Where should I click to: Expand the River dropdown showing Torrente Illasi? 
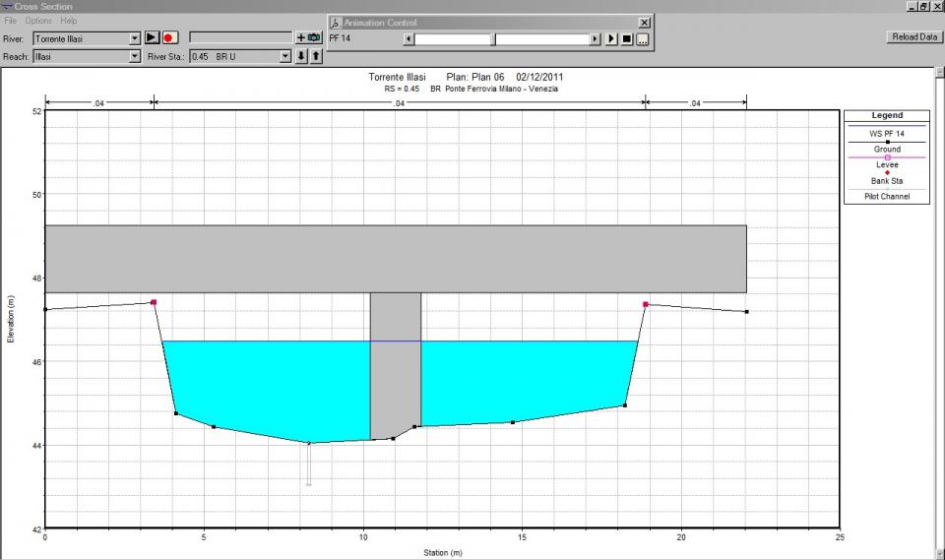point(135,38)
